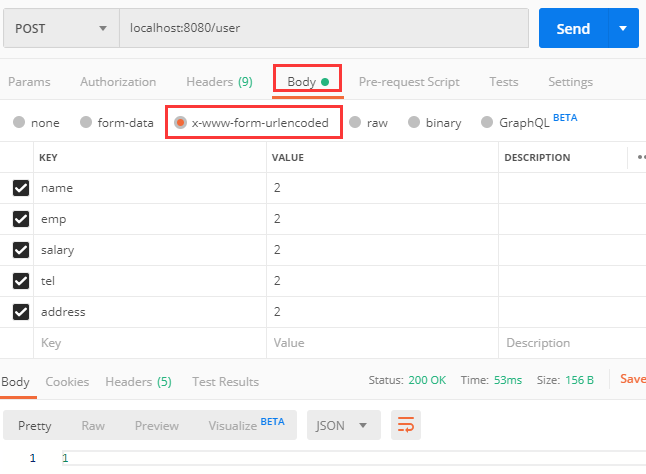Image resolution: width=646 pixels, height=474 pixels.
Task: Click the KEY column header
Action: click(x=48, y=157)
